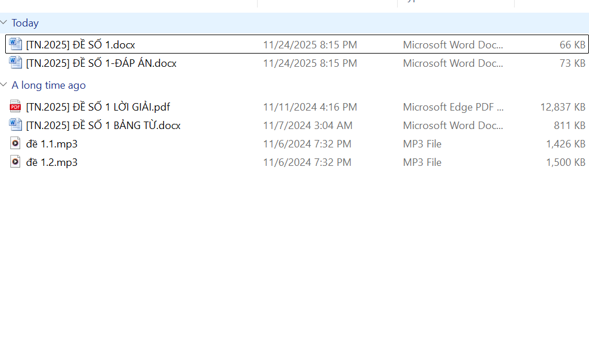Click the 12,837 KB size cell
Screen dimensions: 589x364
562,107
